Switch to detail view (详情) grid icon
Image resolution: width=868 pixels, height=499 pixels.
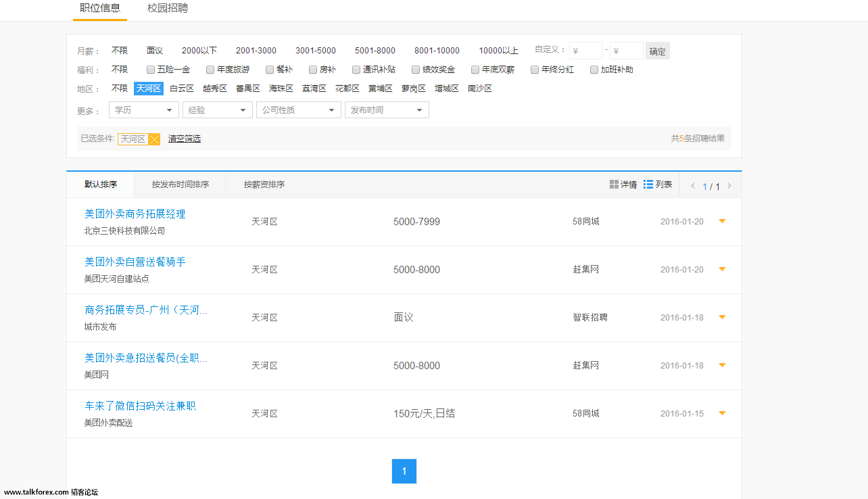(614, 185)
